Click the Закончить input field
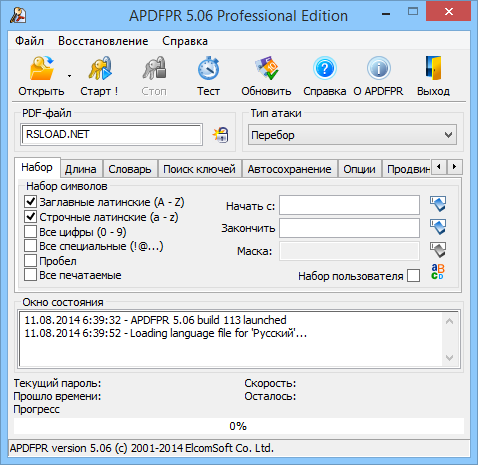This screenshot has height=465, width=478. (349, 228)
